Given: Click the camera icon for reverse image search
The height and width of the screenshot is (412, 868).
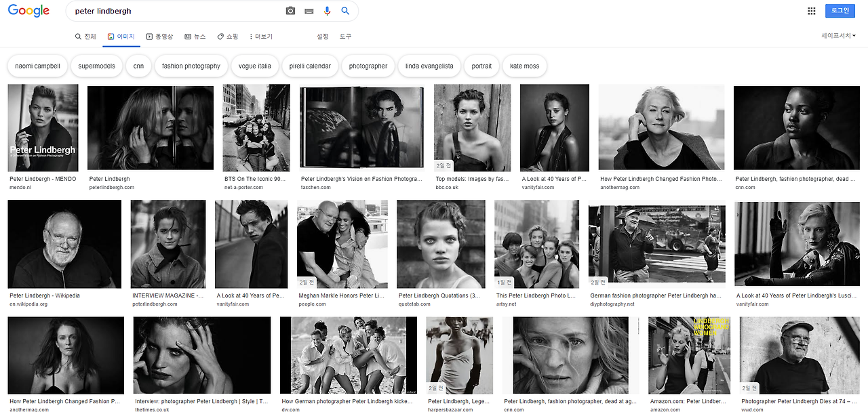Looking at the screenshot, I should pos(290,10).
